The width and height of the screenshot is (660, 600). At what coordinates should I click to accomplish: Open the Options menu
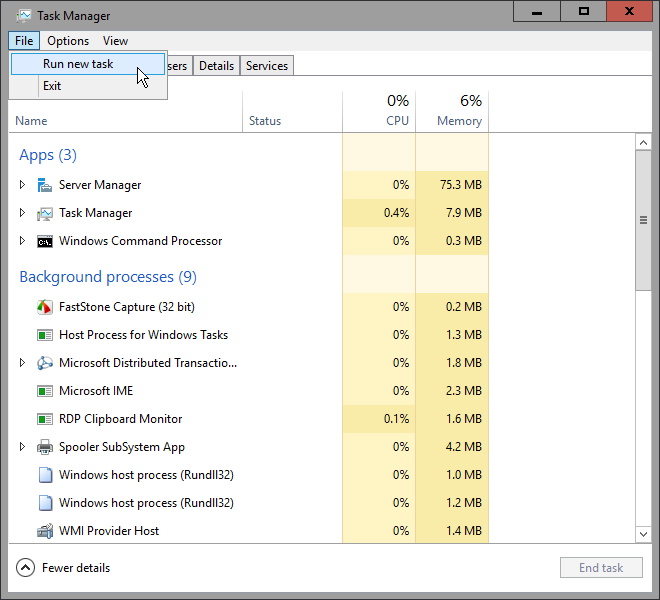pos(68,41)
